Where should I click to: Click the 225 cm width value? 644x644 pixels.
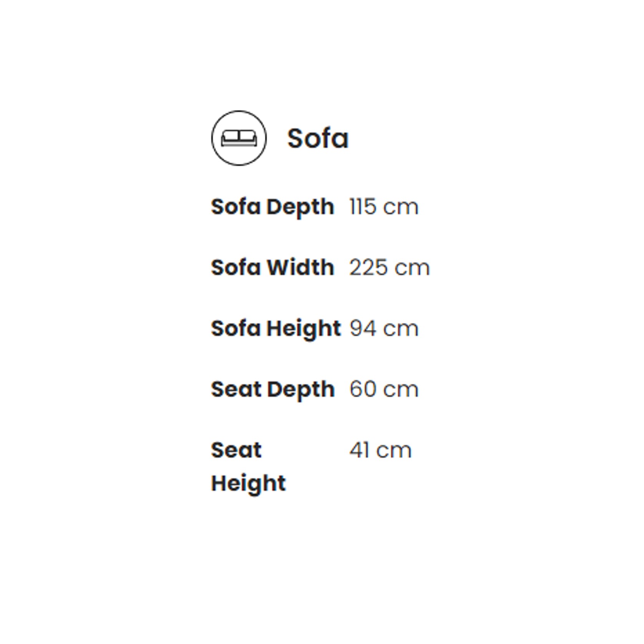point(389,267)
